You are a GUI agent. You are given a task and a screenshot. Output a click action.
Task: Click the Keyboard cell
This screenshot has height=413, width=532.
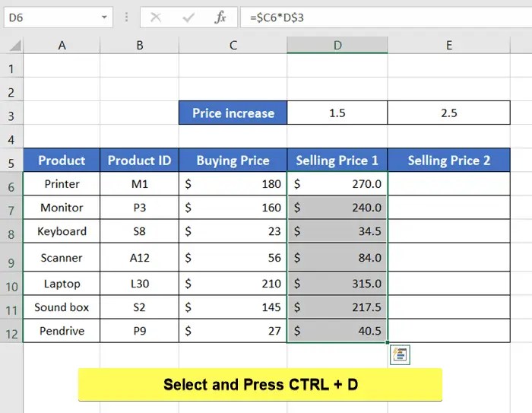(62, 231)
